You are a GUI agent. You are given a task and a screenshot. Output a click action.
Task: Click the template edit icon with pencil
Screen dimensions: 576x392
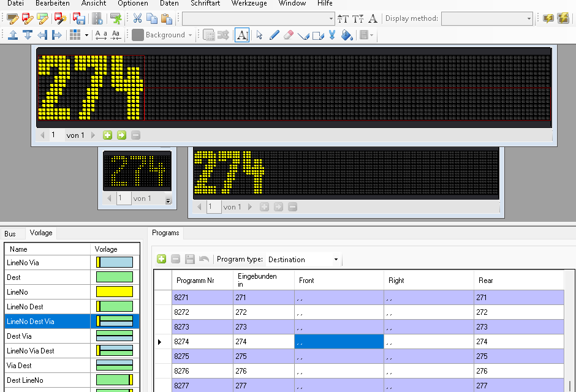point(42,18)
